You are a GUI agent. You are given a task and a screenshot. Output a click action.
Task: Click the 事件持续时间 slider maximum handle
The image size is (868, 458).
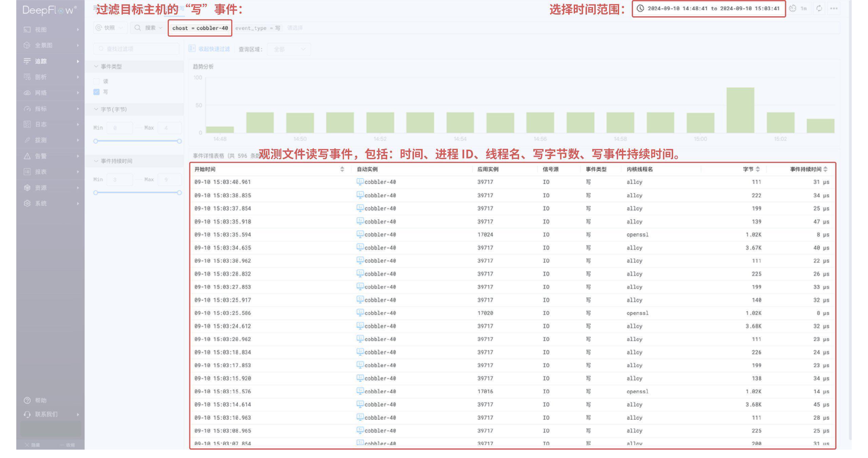(179, 193)
